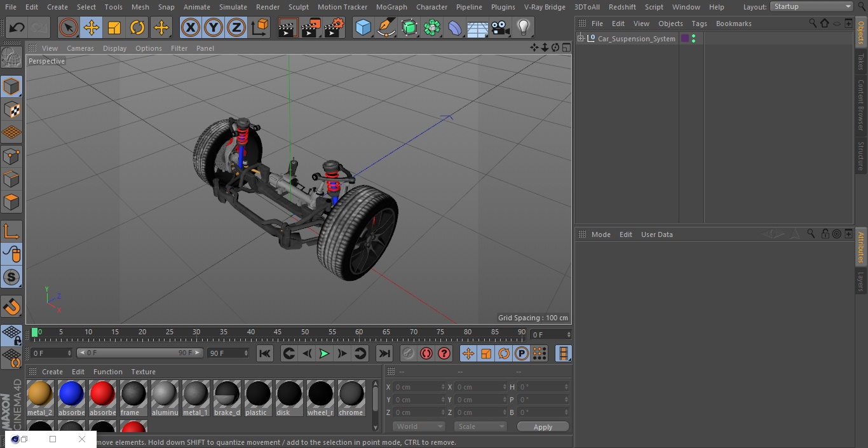
Task: Activate the Scale tool
Action: pos(114,27)
